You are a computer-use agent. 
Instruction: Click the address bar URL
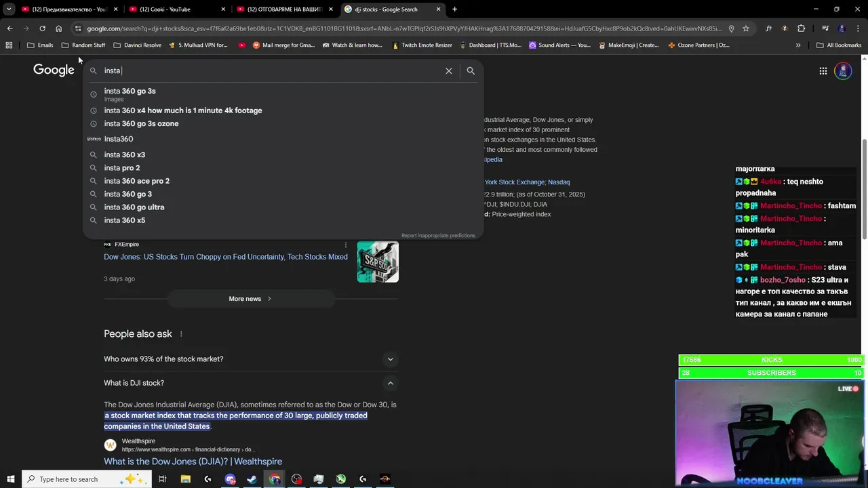[x=403, y=28]
